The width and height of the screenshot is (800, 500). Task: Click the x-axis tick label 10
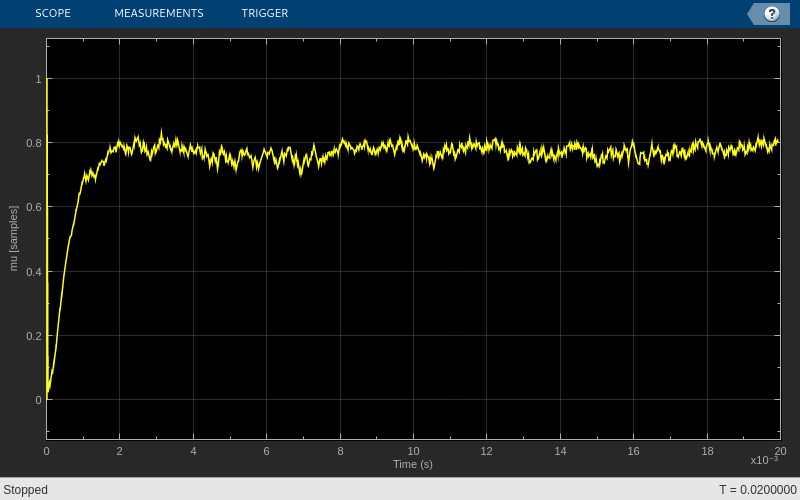[413, 451]
